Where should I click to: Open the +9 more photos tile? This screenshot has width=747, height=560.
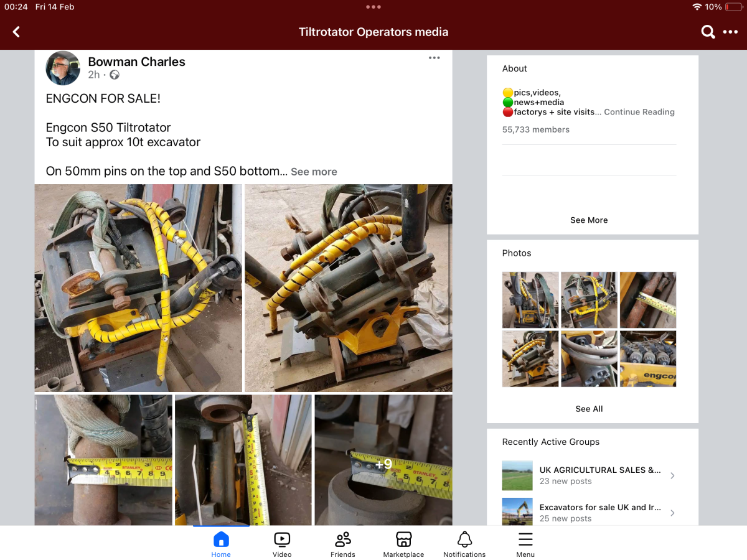click(x=383, y=460)
